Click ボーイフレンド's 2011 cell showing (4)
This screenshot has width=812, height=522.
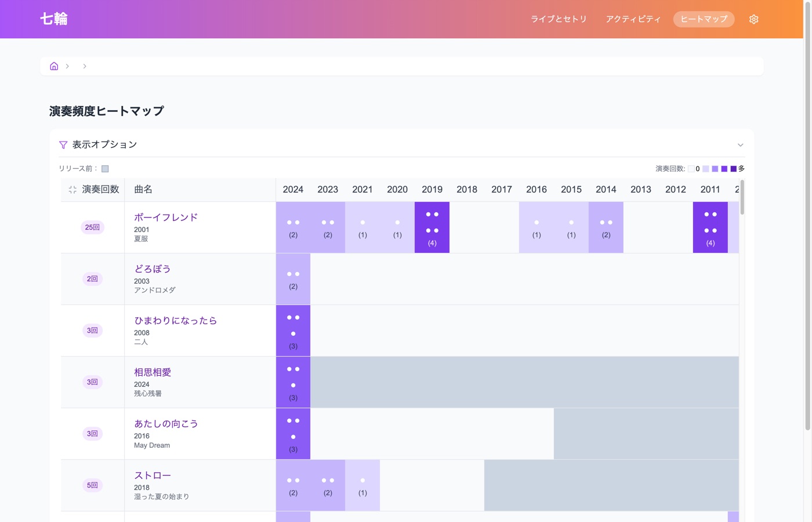710,227
